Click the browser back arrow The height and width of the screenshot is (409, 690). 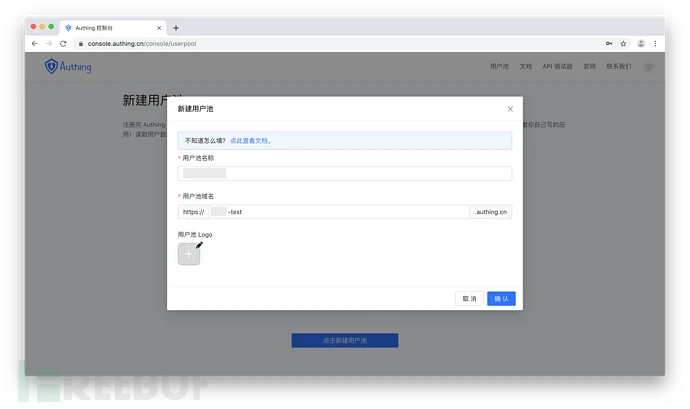35,44
